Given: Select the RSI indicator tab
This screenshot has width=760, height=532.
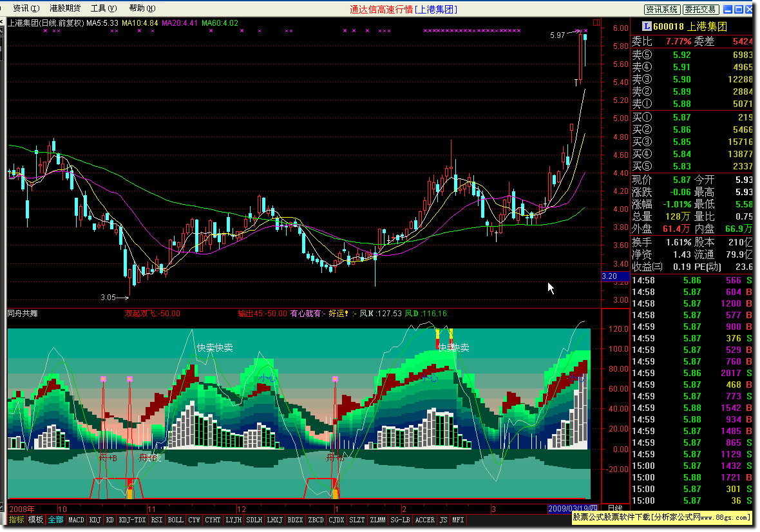Looking at the screenshot, I should coord(157,520).
